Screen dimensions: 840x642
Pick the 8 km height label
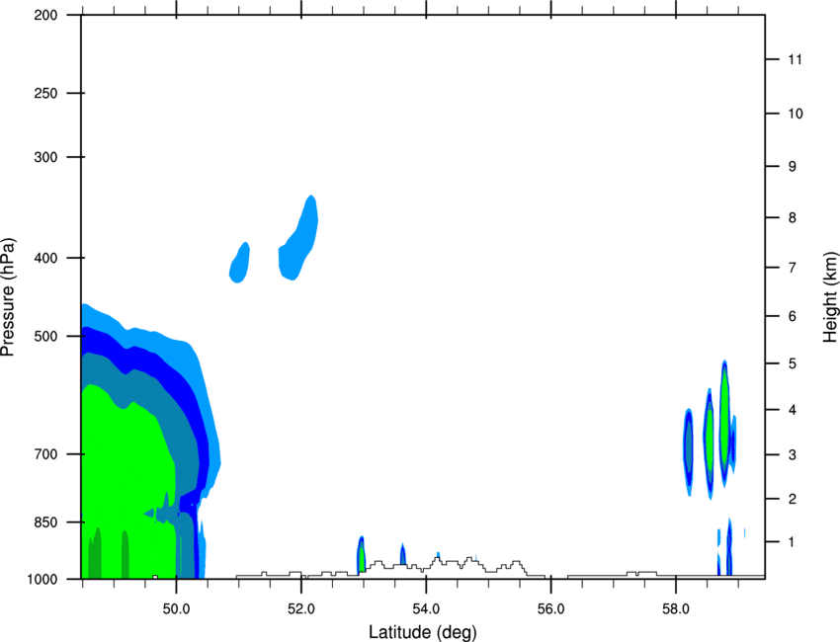pos(793,218)
